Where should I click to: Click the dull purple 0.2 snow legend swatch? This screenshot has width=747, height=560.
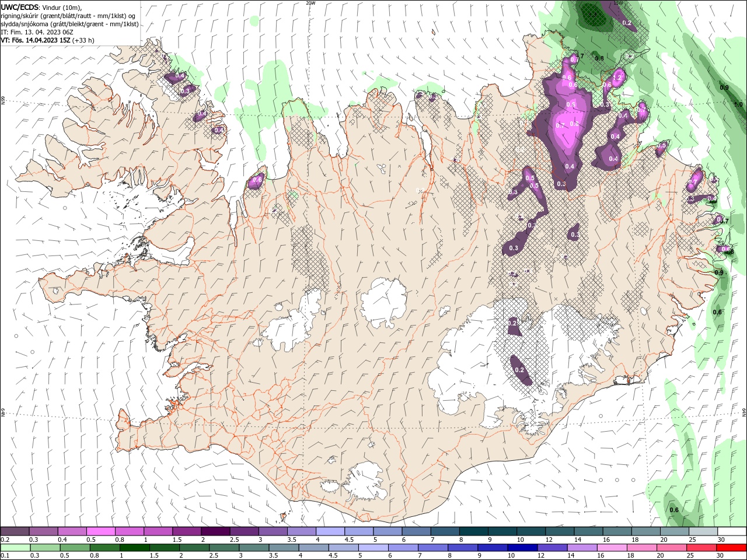15,531
